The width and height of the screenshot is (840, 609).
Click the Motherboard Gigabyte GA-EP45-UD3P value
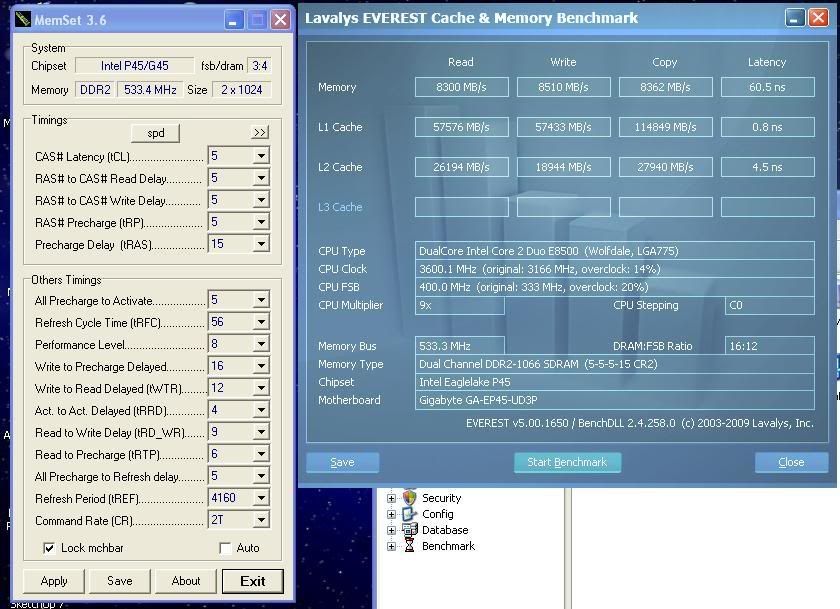(614, 400)
